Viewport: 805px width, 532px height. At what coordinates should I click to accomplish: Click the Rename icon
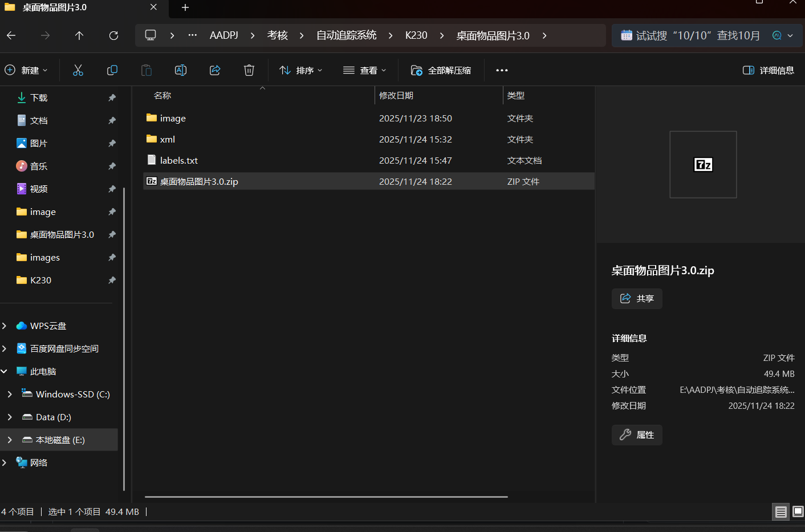(x=181, y=70)
